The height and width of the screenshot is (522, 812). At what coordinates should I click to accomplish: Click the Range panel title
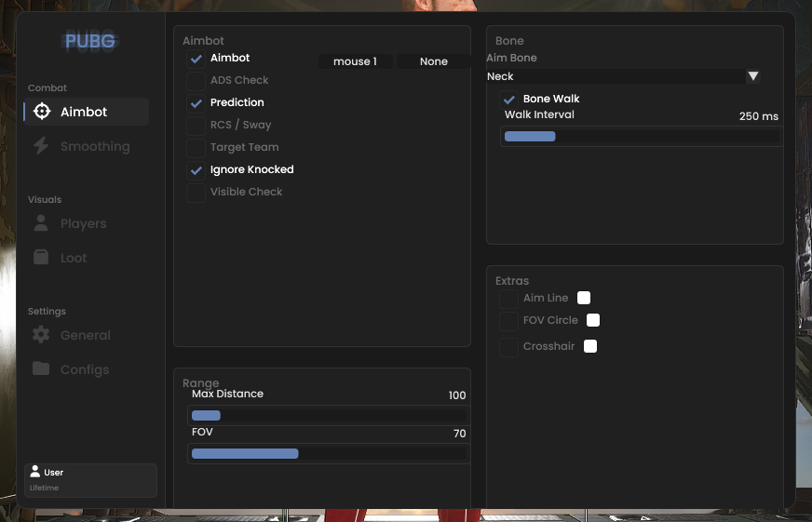click(x=200, y=382)
